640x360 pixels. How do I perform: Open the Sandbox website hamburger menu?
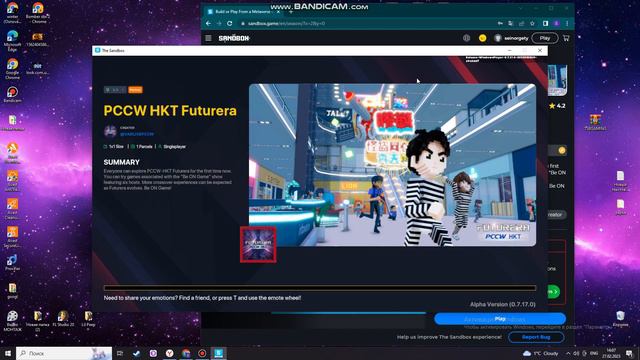pyautogui.click(x=208, y=38)
